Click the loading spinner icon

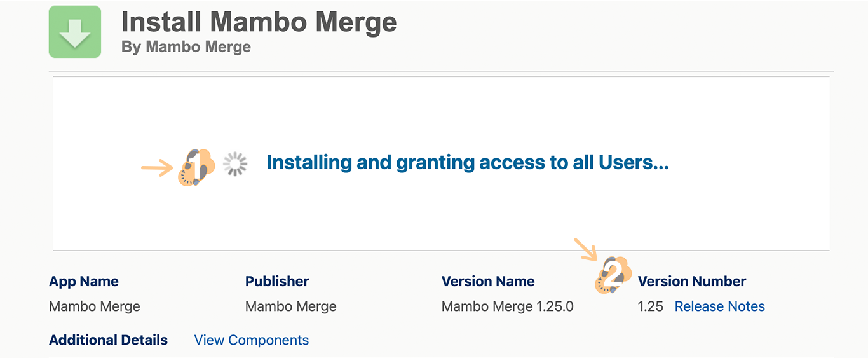[x=236, y=164]
